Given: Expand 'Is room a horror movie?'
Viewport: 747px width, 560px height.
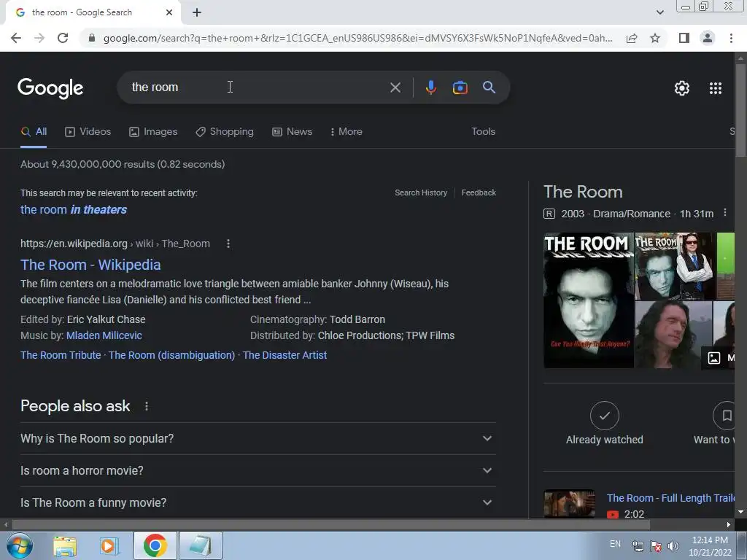Looking at the screenshot, I should (258, 470).
